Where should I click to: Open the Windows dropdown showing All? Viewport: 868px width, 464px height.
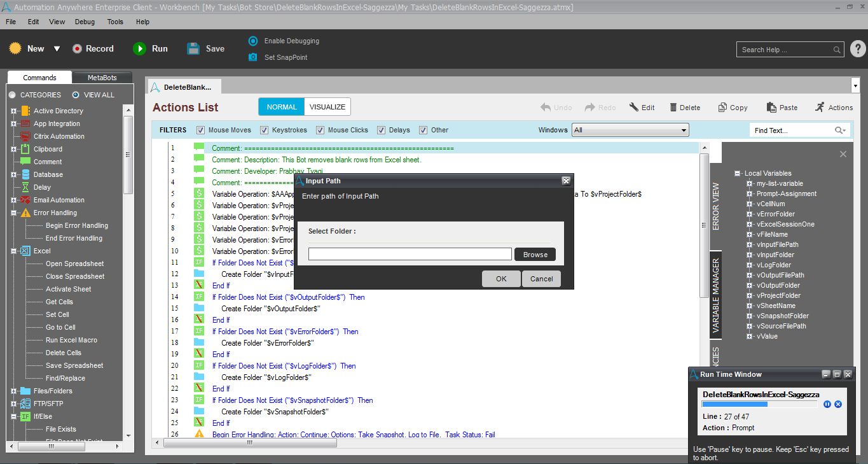[x=630, y=130]
